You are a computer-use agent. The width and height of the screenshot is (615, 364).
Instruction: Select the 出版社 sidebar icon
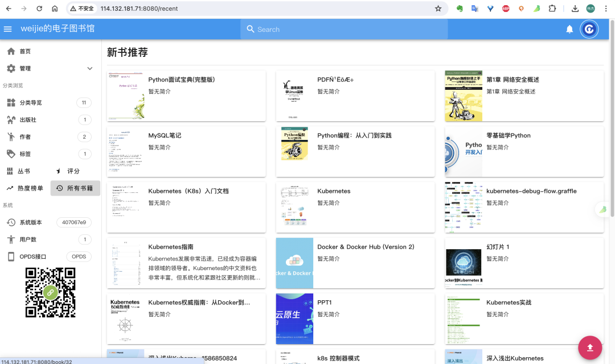[x=13, y=119]
